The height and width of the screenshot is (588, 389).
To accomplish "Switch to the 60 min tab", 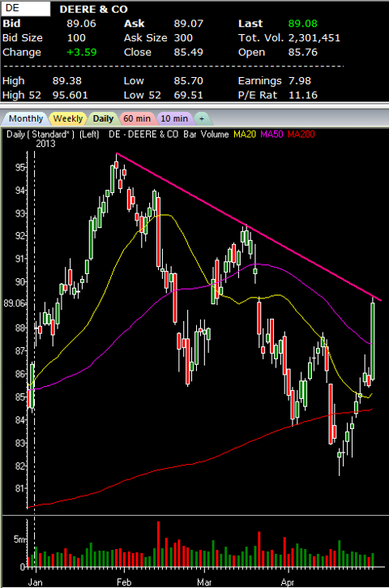I will tap(137, 118).
